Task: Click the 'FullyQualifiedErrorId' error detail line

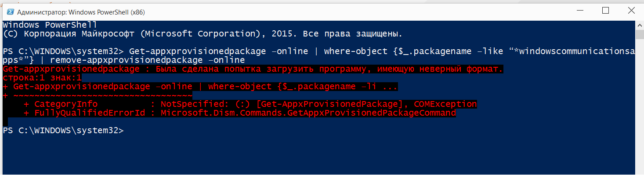Action: (240, 113)
